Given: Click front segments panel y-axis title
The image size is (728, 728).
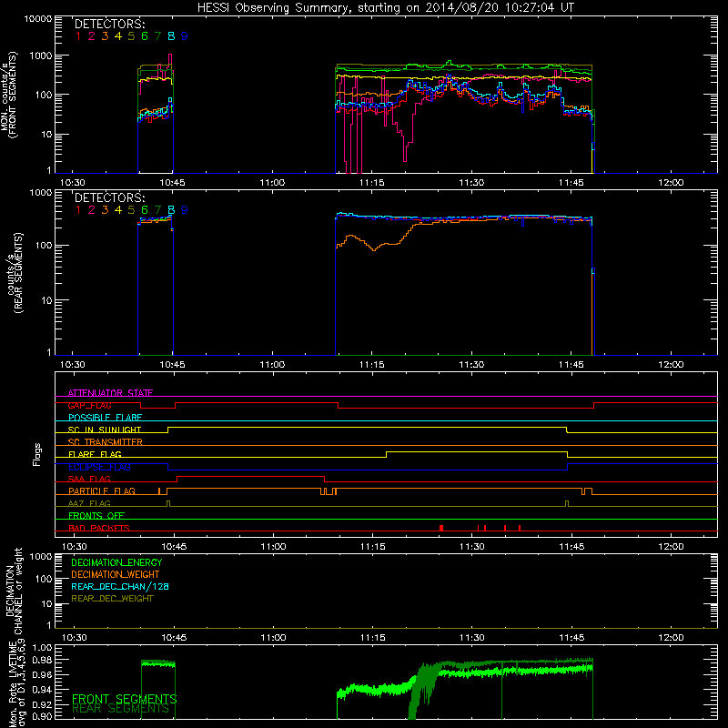Looking at the screenshot, I should [8, 95].
